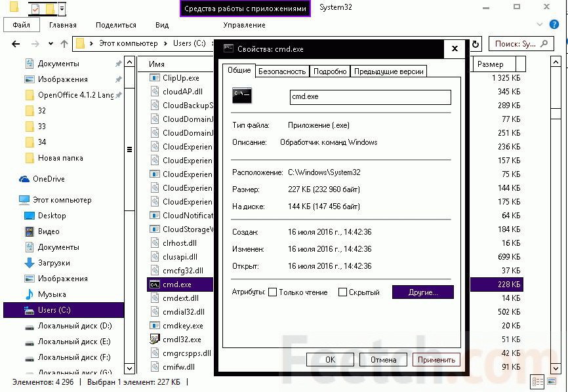Select the details view icon in status bar
The height and width of the screenshot is (392, 568).
pos(537,382)
